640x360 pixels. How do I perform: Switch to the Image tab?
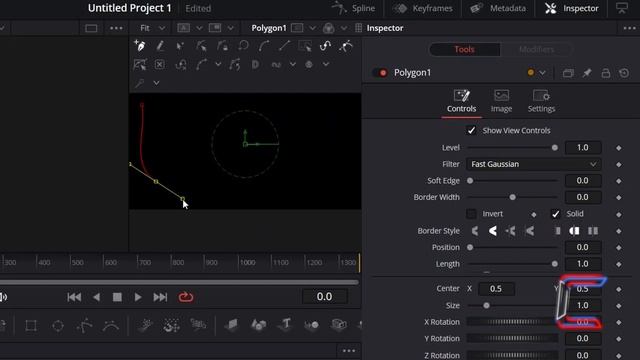501,101
